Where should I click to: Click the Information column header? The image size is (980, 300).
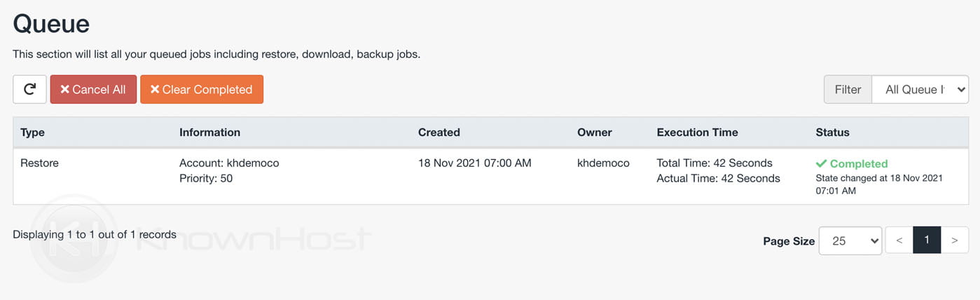209,132
